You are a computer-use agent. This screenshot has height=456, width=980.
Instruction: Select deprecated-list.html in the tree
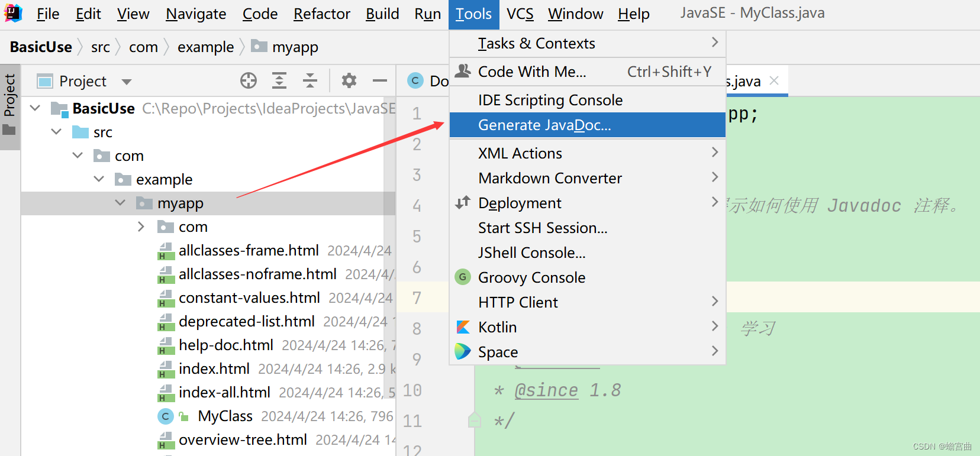coord(247,322)
